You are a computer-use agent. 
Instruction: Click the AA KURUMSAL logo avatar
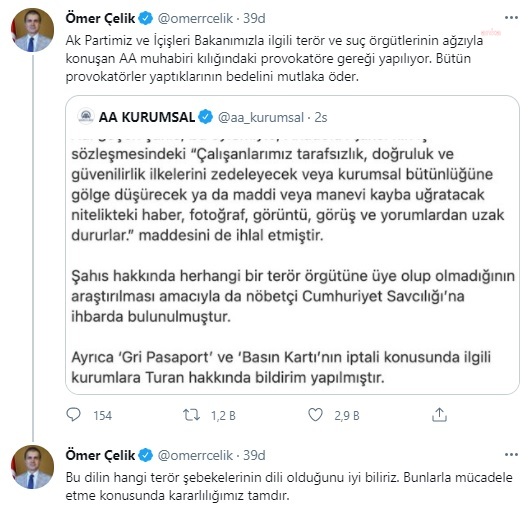click(86, 116)
